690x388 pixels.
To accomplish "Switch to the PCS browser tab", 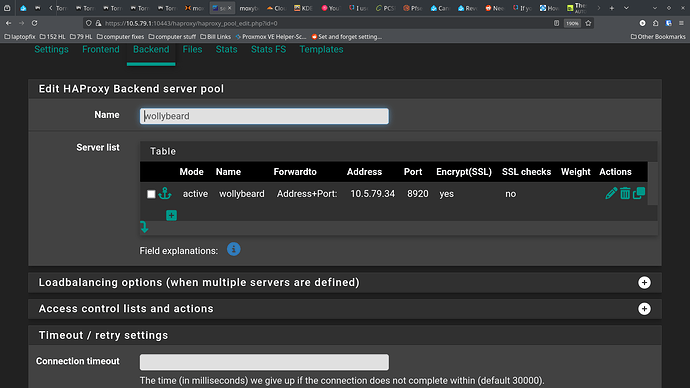I will [x=385, y=8].
